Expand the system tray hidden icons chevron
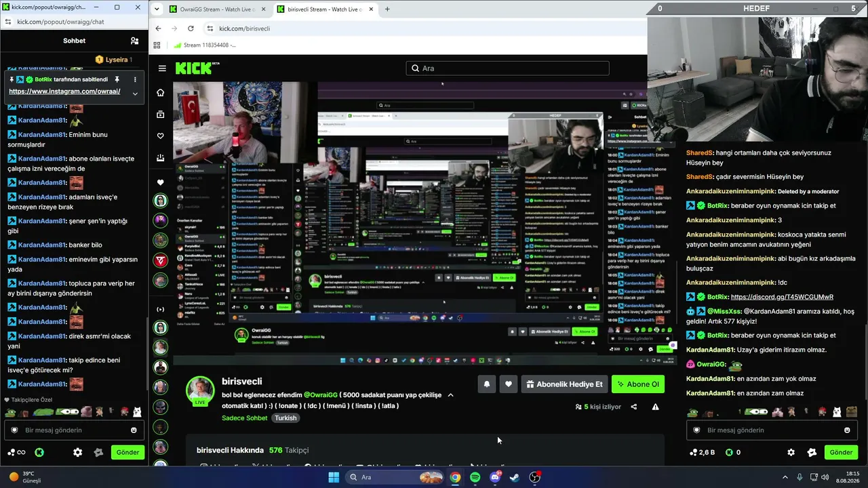Image resolution: width=868 pixels, height=488 pixels. pyautogui.click(x=785, y=477)
